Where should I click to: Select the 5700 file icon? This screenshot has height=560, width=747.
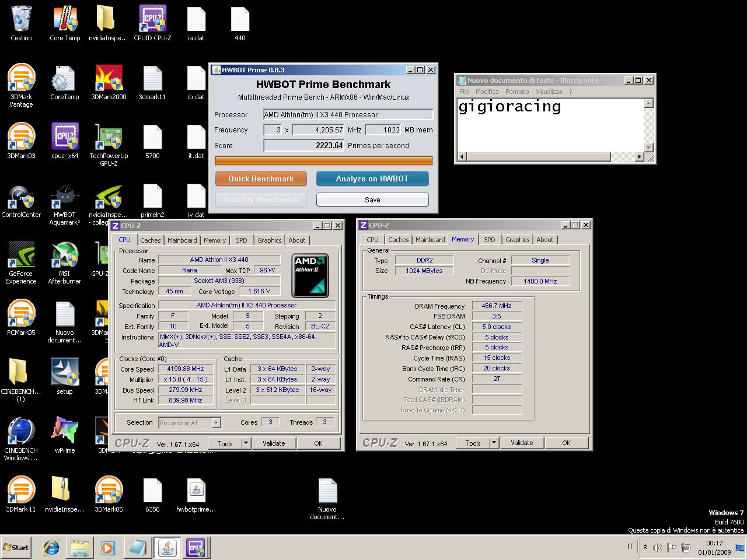click(x=152, y=141)
